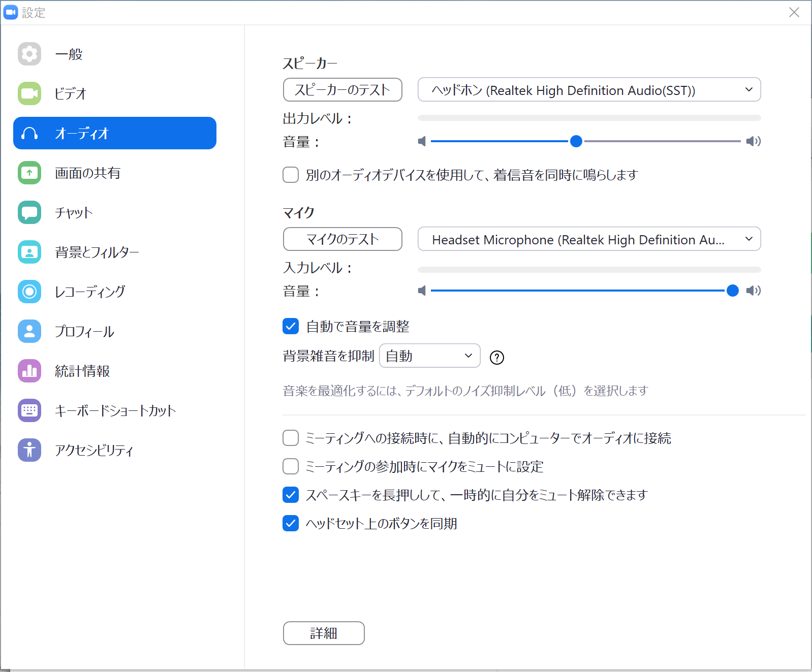Expand the speaker device dropdown
Screen dimensions: 812x672
[589, 90]
